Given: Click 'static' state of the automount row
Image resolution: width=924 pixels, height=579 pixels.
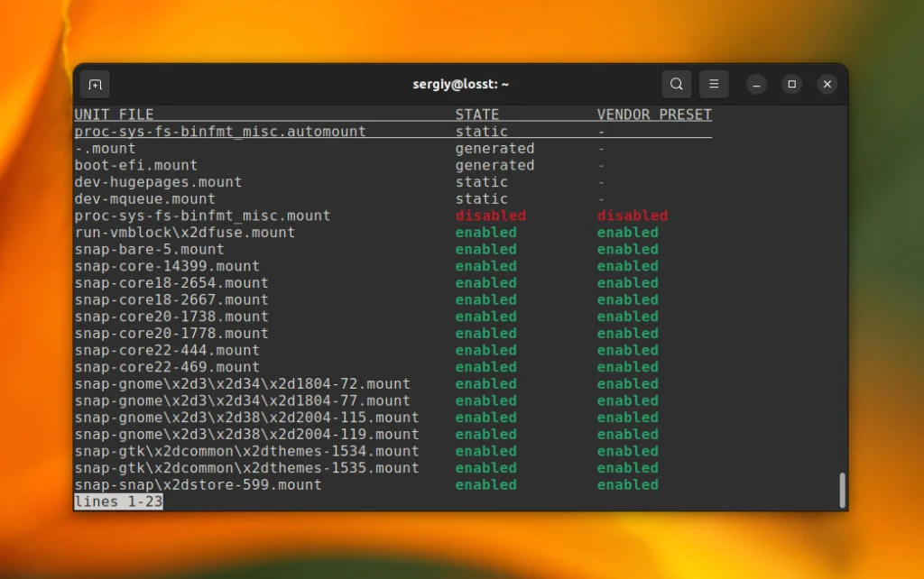Looking at the screenshot, I should 482,132.
